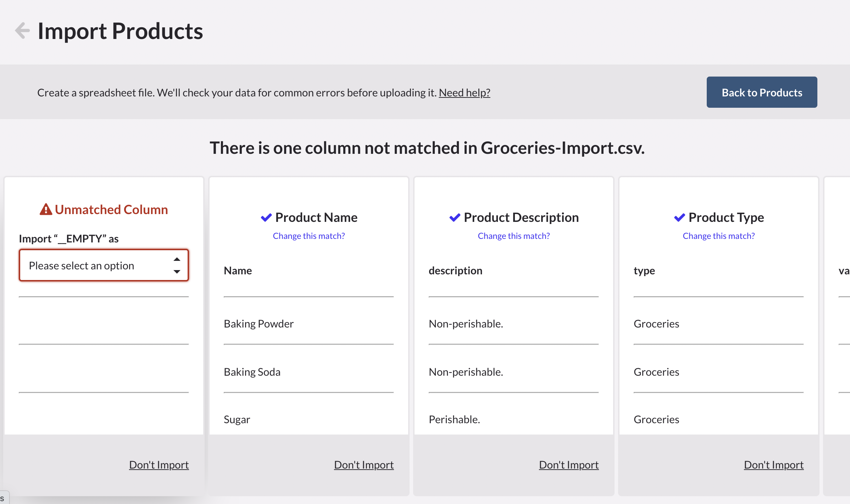Click Don't Import for the unmatched column
This screenshot has height=504, width=850.
click(x=159, y=465)
